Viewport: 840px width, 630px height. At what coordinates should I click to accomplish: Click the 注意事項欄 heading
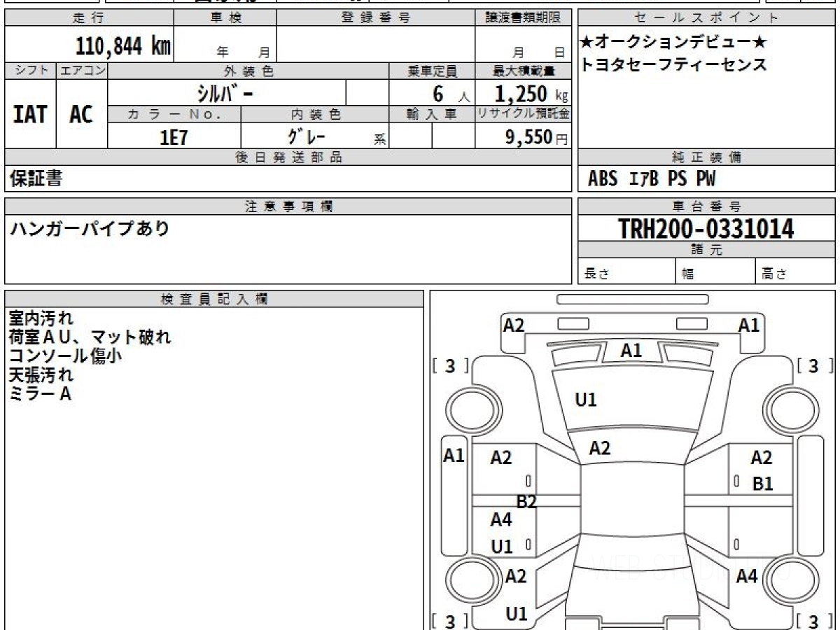pos(288,206)
